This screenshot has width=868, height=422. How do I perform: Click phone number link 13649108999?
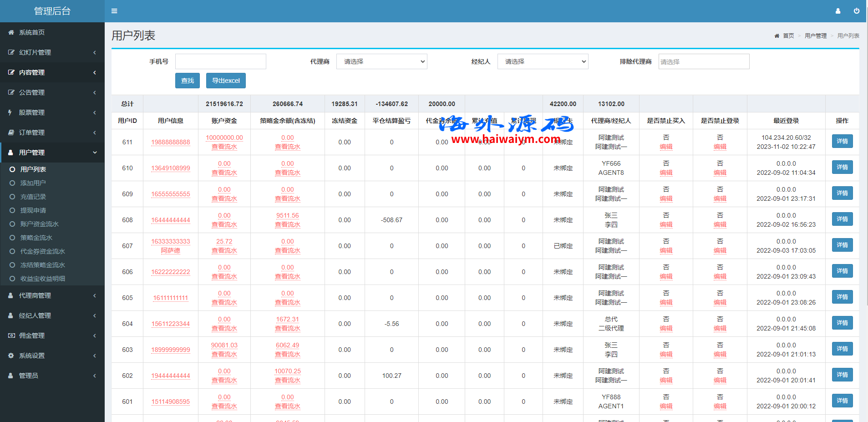coord(171,168)
